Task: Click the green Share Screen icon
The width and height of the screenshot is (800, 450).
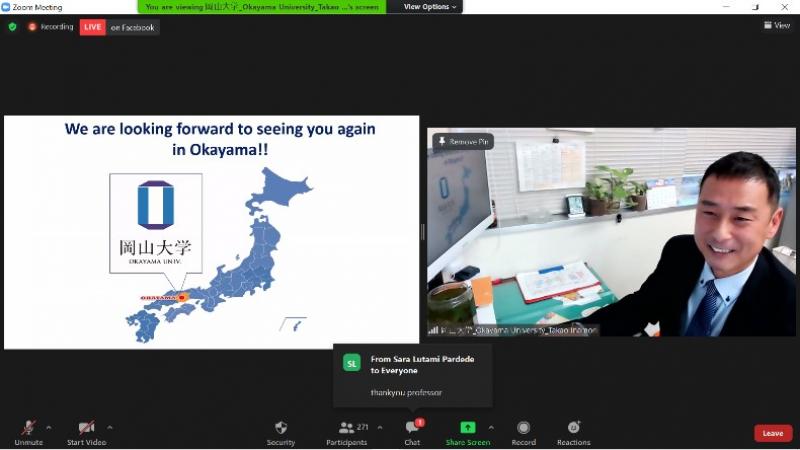Action: [468, 428]
